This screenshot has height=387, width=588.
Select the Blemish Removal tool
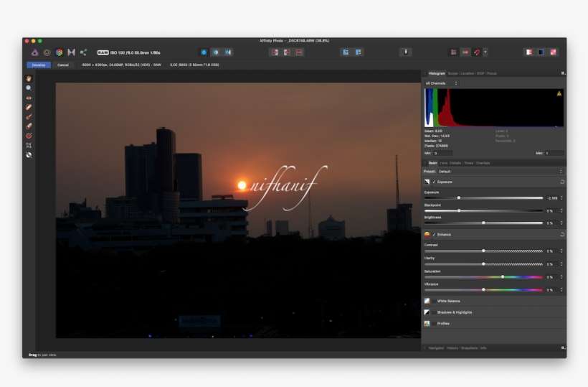click(29, 107)
